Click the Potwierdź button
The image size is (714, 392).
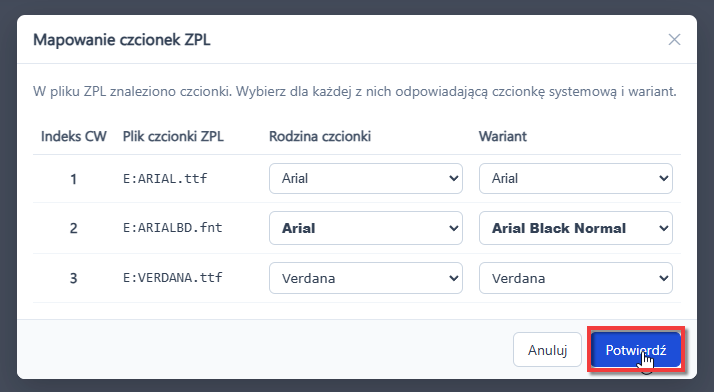tap(636, 350)
